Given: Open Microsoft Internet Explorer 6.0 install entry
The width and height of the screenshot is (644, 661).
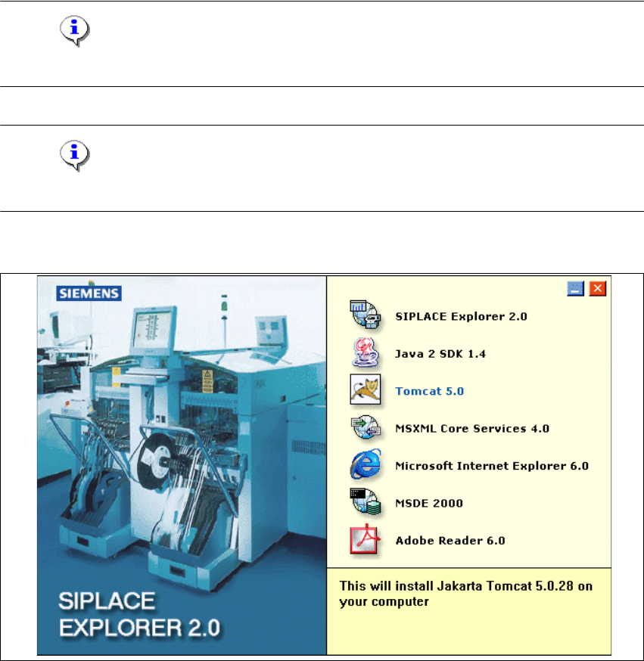Looking at the screenshot, I should 492,466.
